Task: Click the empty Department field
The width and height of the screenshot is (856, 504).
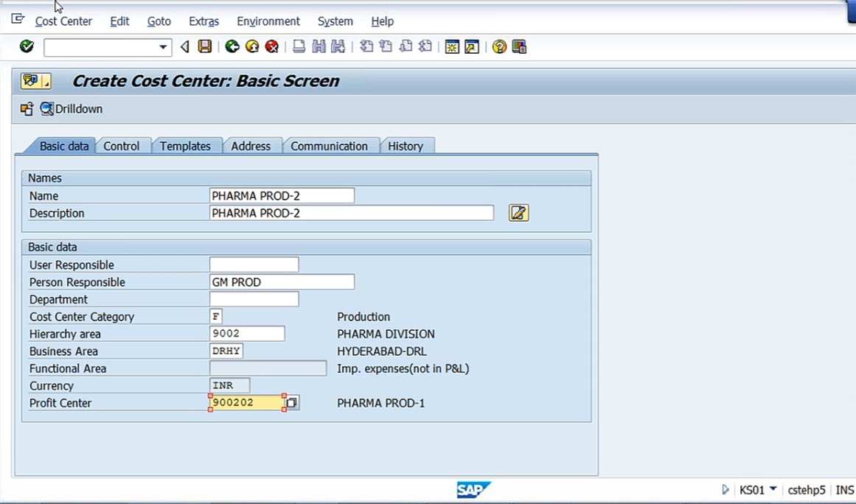Action: [254, 299]
